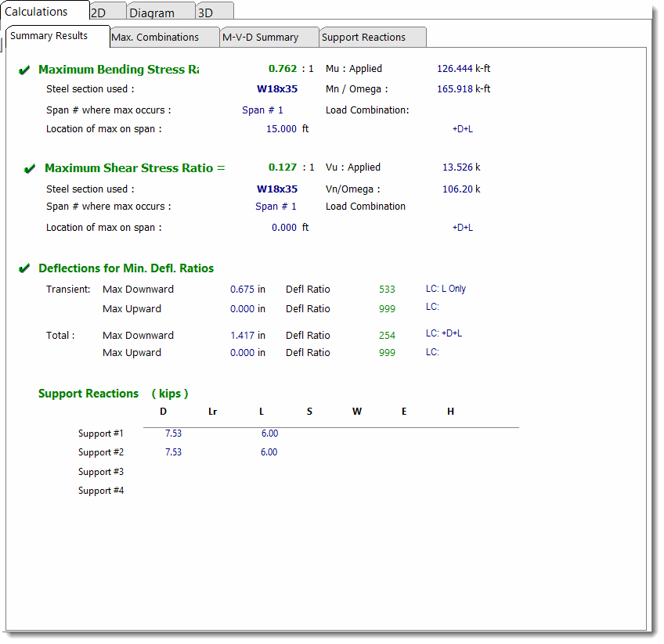
Task: Click the green checkmark beside Deflections heading
Action: (x=24, y=269)
